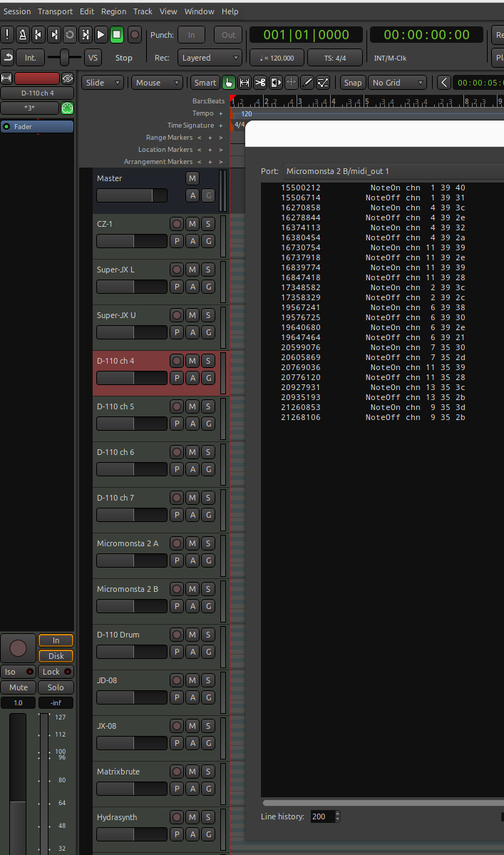Image resolution: width=504 pixels, height=855 pixels.
Task: Open the Slide edit mode dropdown
Action: 103,83
